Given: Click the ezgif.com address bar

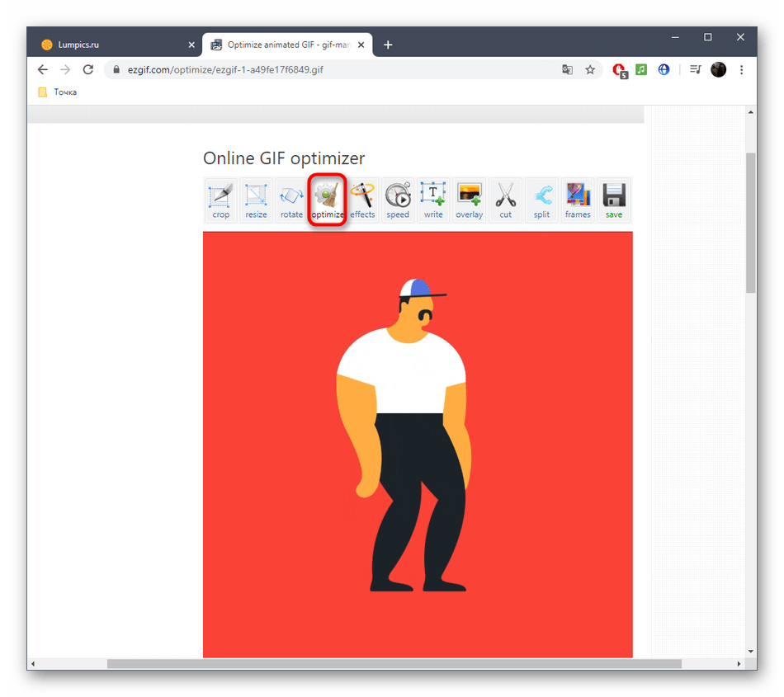Looking at the screenshot, I should [330, 69].
